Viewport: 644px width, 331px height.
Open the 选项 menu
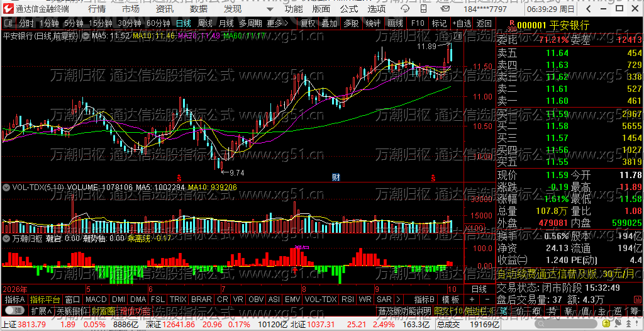coord(377,9)
